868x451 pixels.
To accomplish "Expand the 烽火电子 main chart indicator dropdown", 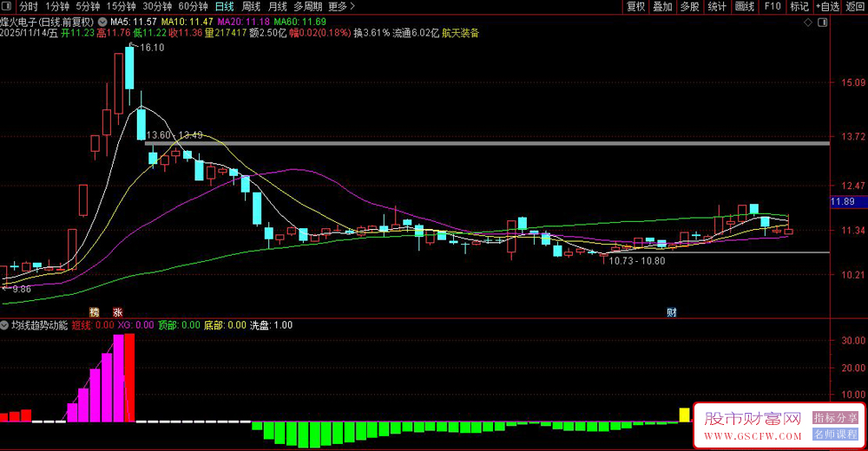I will click(104, 21).
